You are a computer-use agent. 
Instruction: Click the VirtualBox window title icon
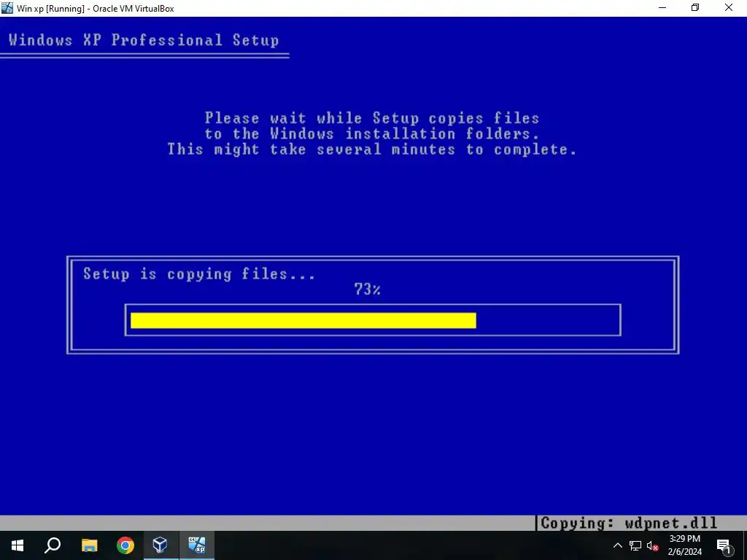7,7
